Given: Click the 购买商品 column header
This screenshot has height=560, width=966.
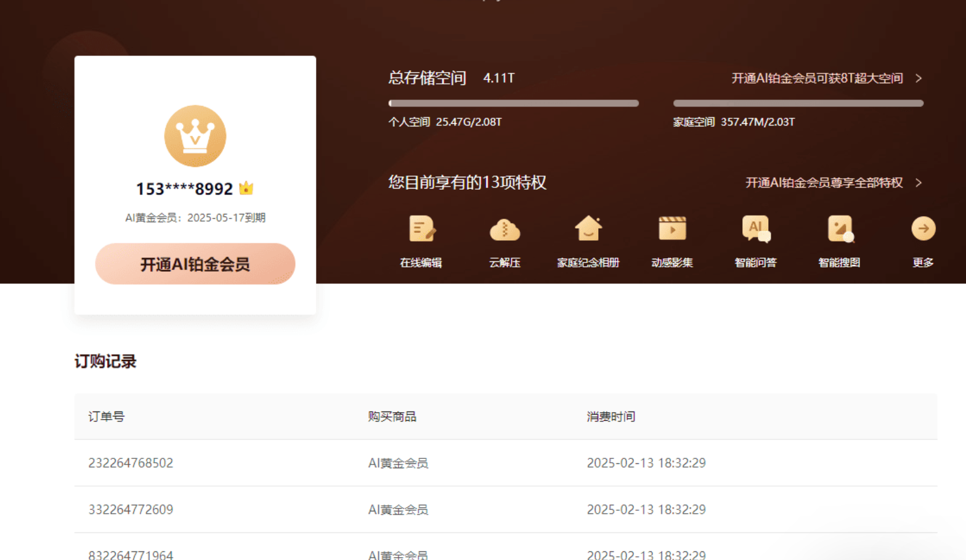Looking at the screenshot, I should (x=392, y=416).
